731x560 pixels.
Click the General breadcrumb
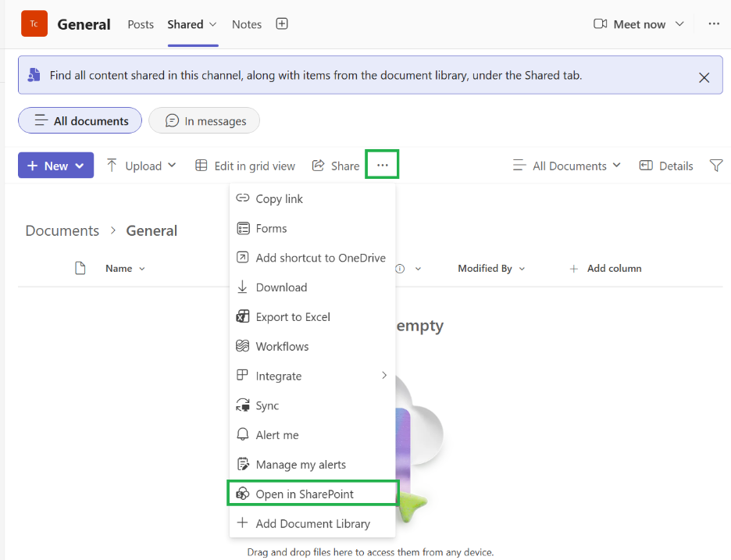pyautogui.click(x=152, y=231)
